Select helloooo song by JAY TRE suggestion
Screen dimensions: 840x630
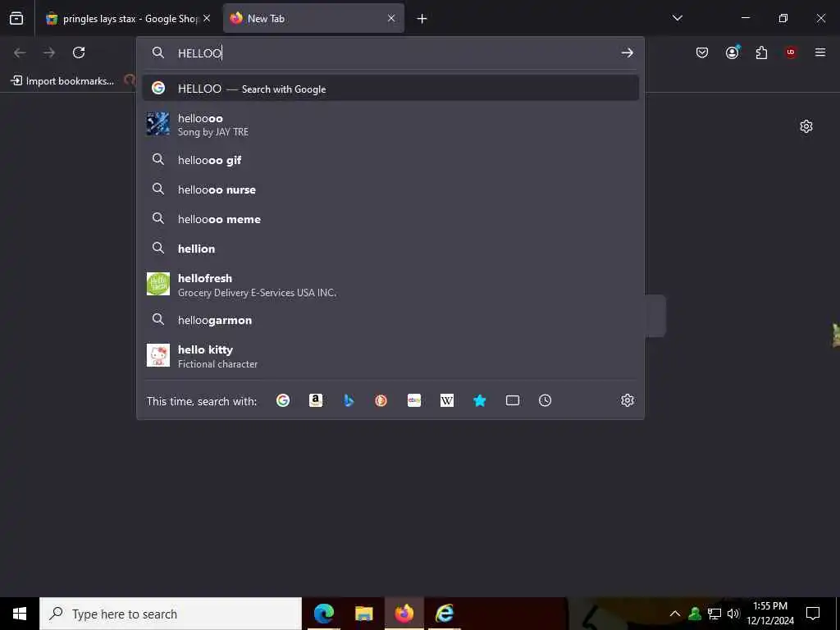390,125
